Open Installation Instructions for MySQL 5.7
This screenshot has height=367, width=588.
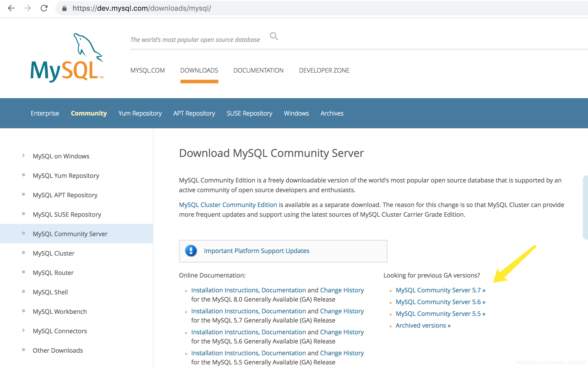pyautogui.click(x=225, y=311)
